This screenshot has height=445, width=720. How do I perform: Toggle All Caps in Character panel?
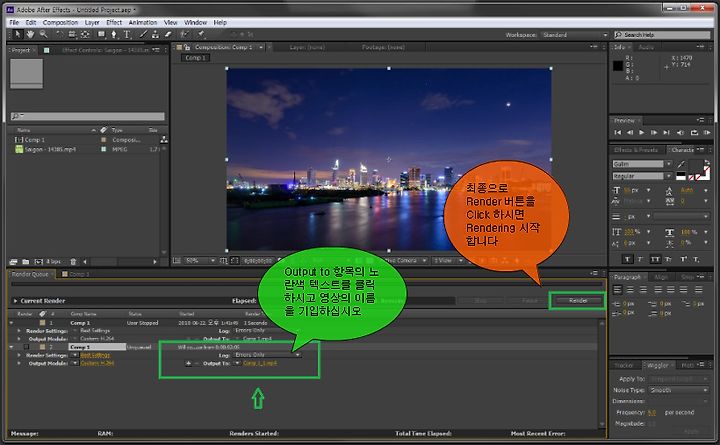(x=655, y=259)
